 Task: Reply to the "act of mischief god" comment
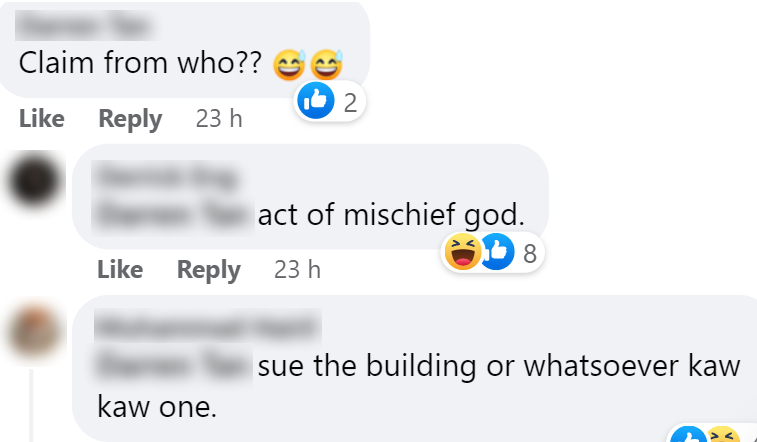point(209,270)
